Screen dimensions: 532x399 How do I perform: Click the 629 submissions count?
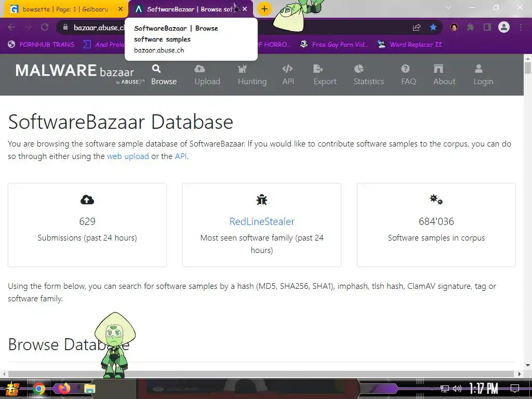pyautogui.click(x=87, y=221)
